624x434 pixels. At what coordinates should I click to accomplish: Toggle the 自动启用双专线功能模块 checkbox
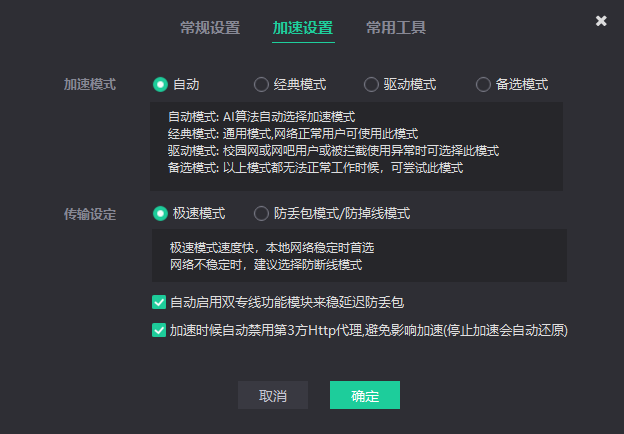tap(159, 301)
